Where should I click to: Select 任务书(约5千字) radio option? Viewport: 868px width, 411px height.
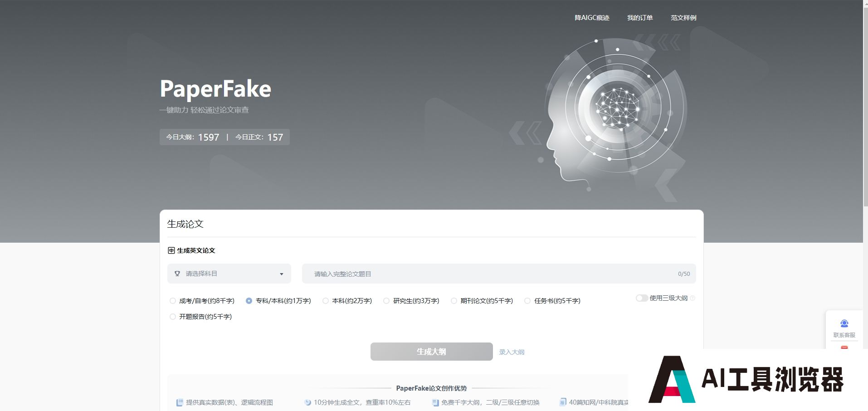552,301
